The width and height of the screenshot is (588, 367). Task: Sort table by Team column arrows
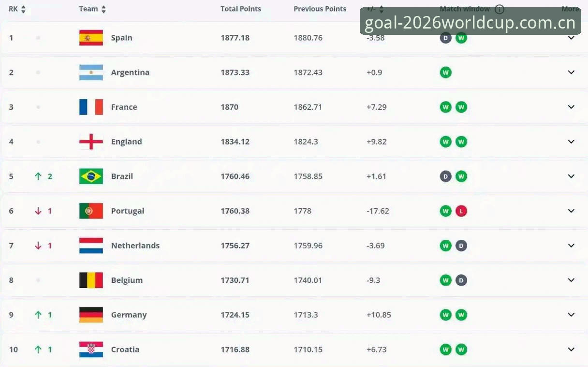[103, 9]
